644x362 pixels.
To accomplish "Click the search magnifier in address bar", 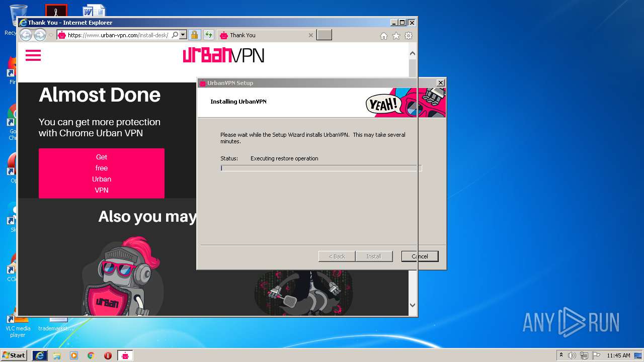I will coord(175,35).
